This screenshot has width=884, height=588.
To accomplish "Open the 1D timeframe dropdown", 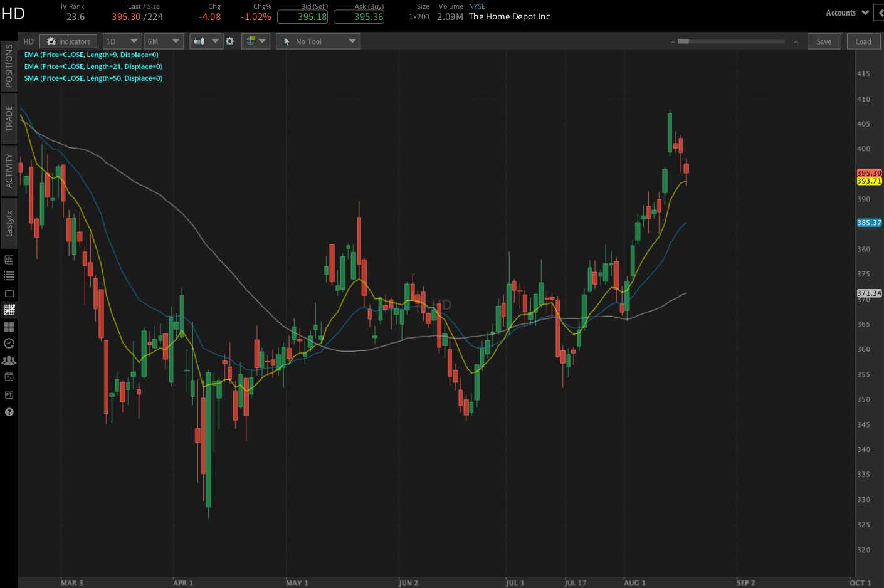I will pyautogui.click(x=122, y=41).
